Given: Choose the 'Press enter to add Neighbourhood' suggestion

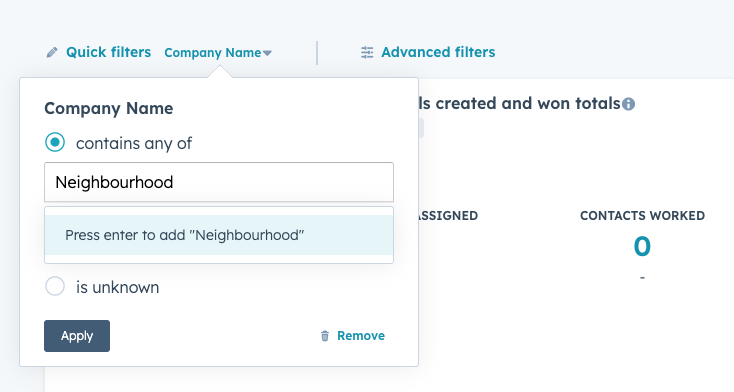Looking at the screenshot, I should (219, 235).
